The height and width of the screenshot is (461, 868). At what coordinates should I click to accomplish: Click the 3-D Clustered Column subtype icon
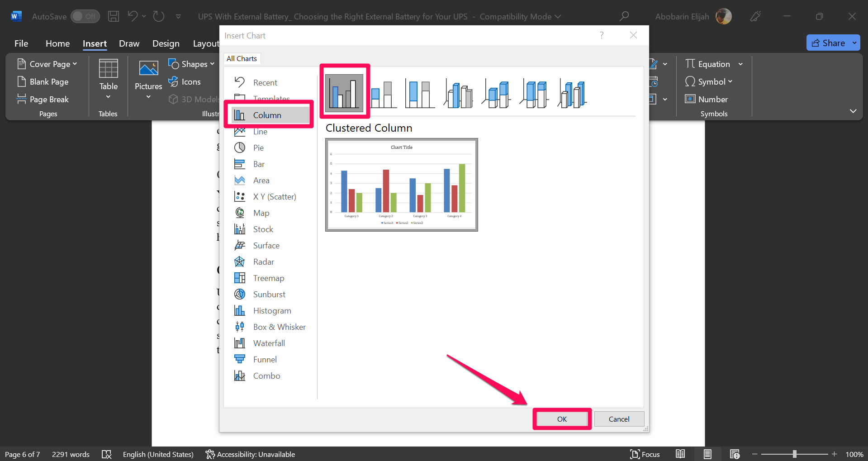coord(458,93)
